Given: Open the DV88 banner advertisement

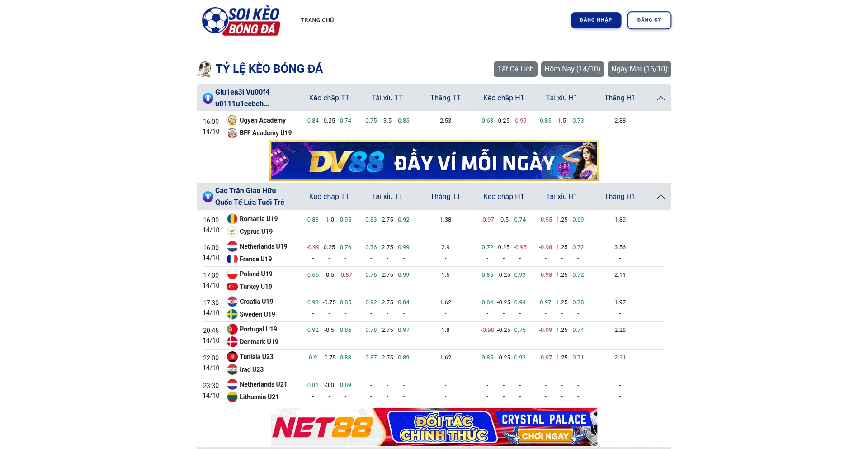Looking at the screenshot, I should (x=434, y=161).
